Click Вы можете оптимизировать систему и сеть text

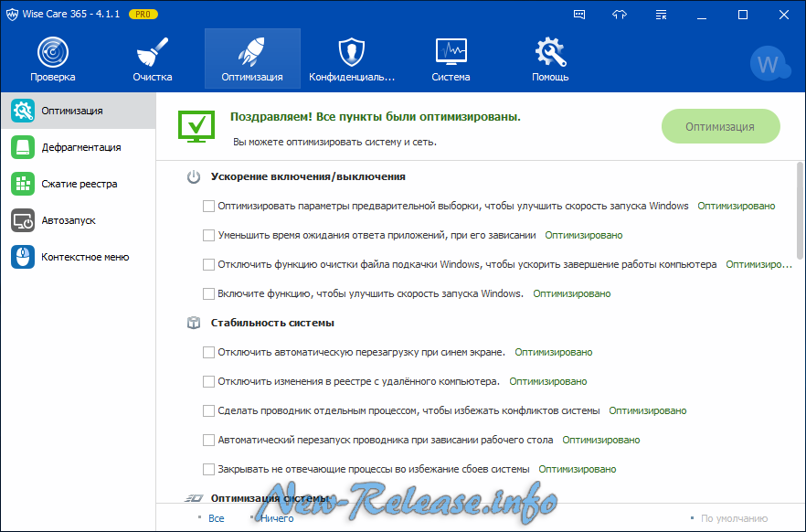click(x=334, y=142)
